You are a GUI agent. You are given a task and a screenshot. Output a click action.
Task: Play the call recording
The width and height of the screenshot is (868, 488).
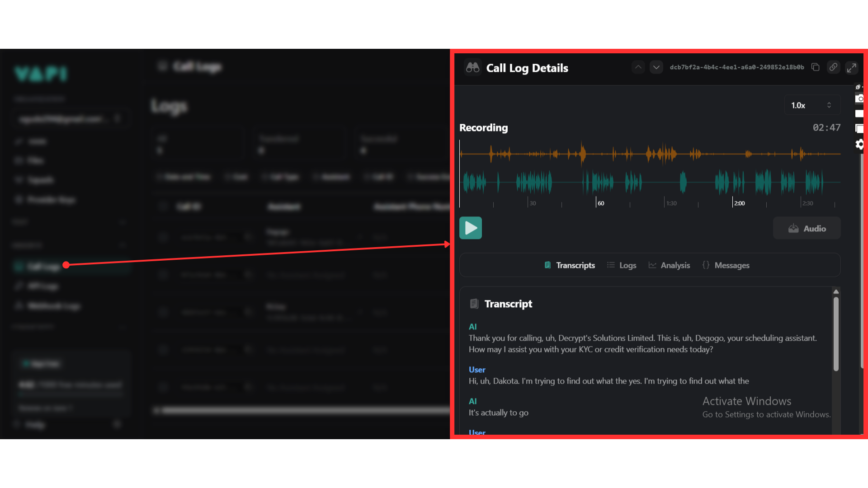471,228
